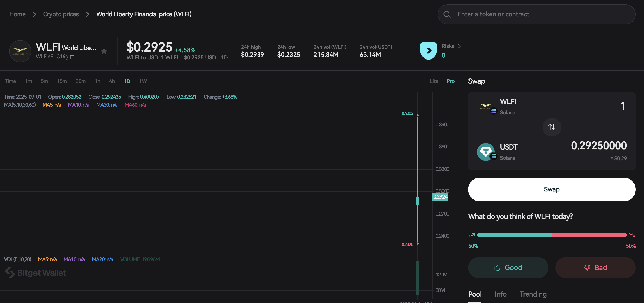644x303 pixels.
Task: Switch the chart to Lite mode
Action: click(x=434, y=81)
